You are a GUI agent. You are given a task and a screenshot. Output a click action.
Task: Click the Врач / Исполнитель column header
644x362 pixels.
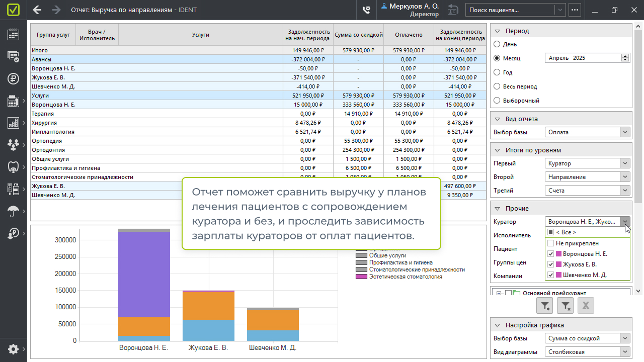click(x=97, y=35)
